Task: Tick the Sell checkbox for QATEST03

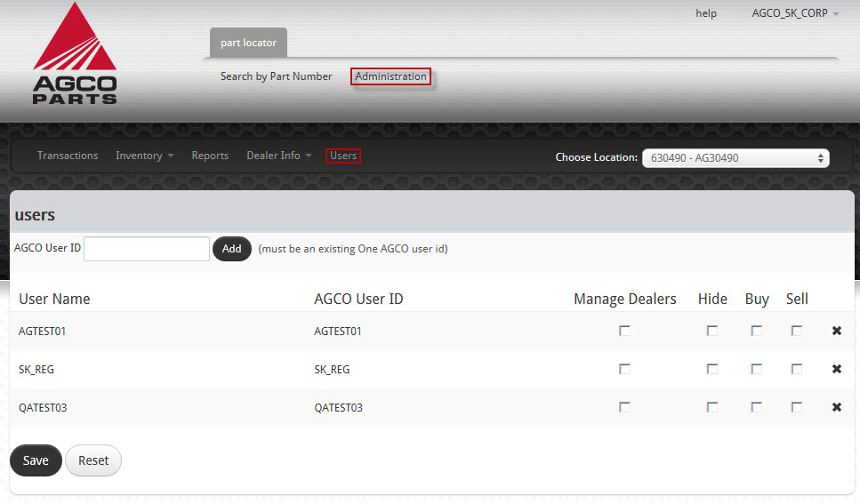Action: tap(796, 407)
